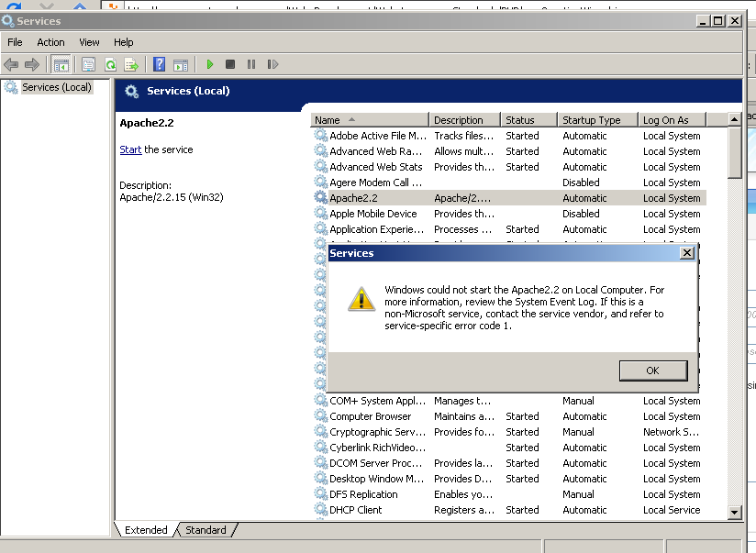
Task: Click the Pause Service toolbar icon
Action: (x=250, y=64)
